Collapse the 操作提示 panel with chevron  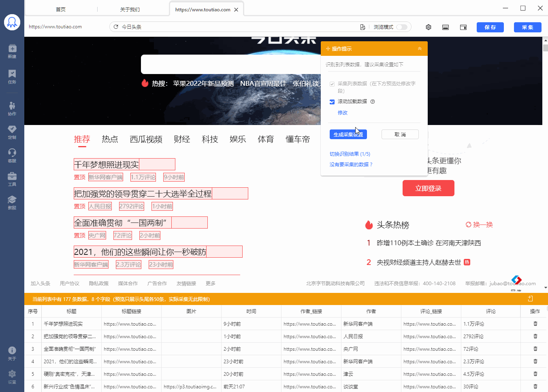click(x=420, y=49)
